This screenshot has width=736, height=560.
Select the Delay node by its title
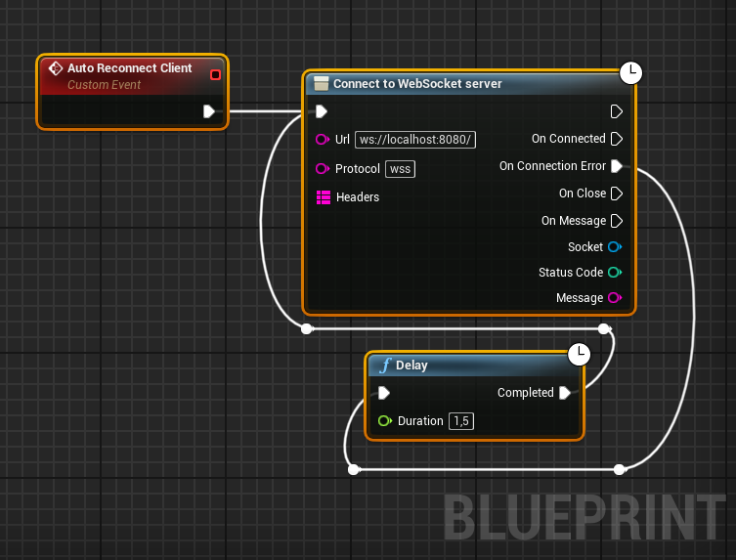(411, 366)
